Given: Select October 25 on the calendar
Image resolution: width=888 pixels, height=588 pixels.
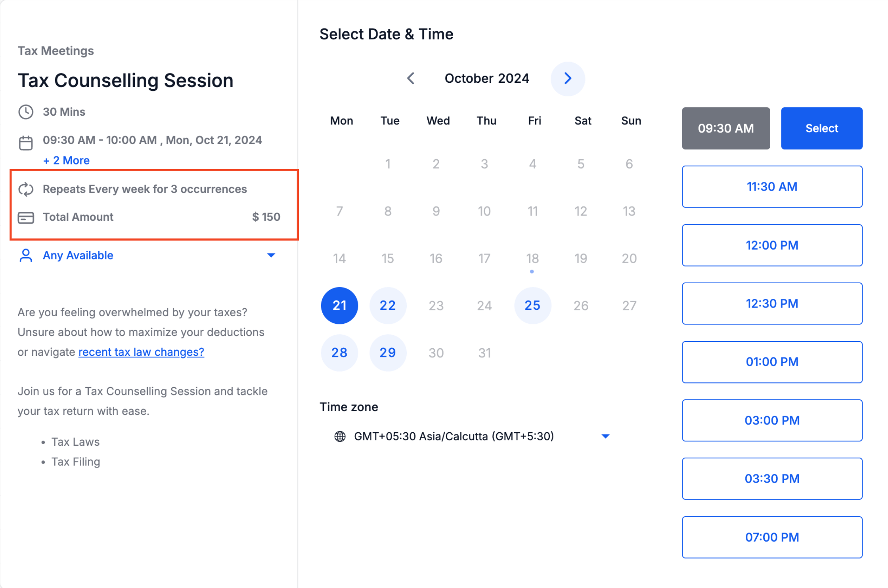Looking at the screenshot, I should point(532,305).
